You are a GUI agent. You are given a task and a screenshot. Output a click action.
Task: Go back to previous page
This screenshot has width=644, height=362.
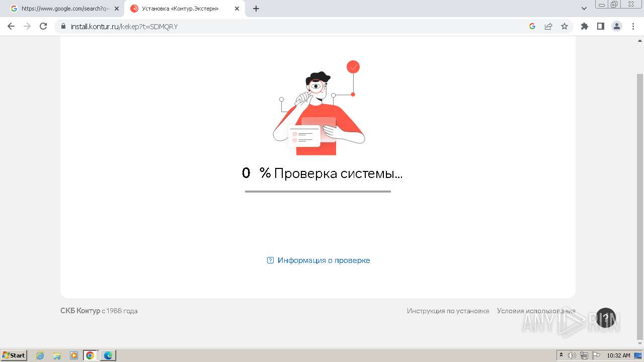click(11, 26)
